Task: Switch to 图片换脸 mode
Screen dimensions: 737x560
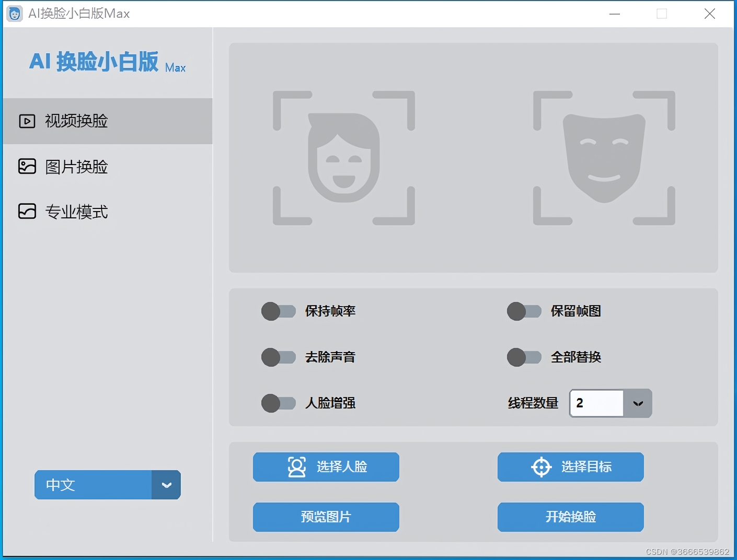Action: [108, 167]
